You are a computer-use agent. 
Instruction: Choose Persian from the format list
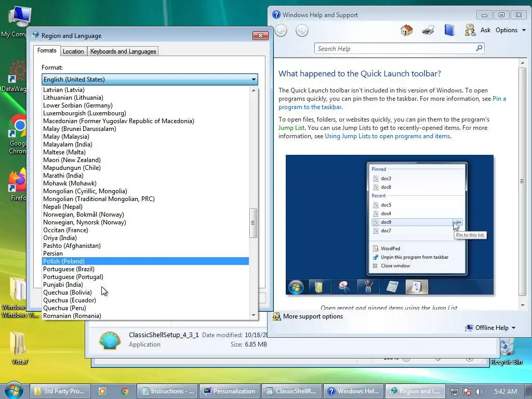pos(145,254)
